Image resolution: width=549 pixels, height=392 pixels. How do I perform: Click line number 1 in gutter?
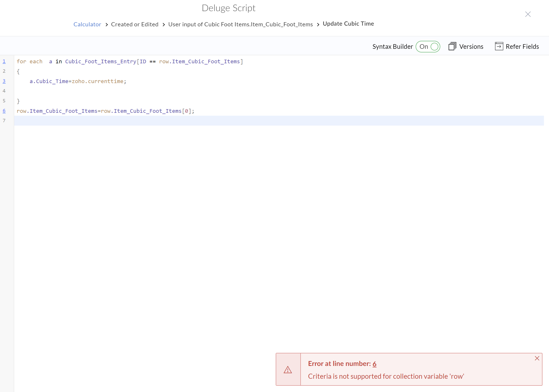[4, 61]
